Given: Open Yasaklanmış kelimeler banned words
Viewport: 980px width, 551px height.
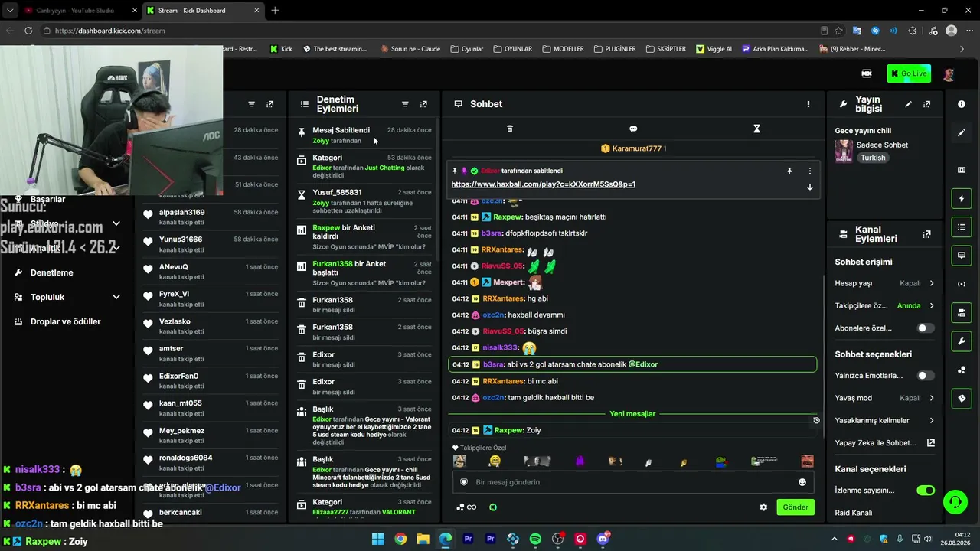Looking at the screenshot, I should [x=885, y=420].
